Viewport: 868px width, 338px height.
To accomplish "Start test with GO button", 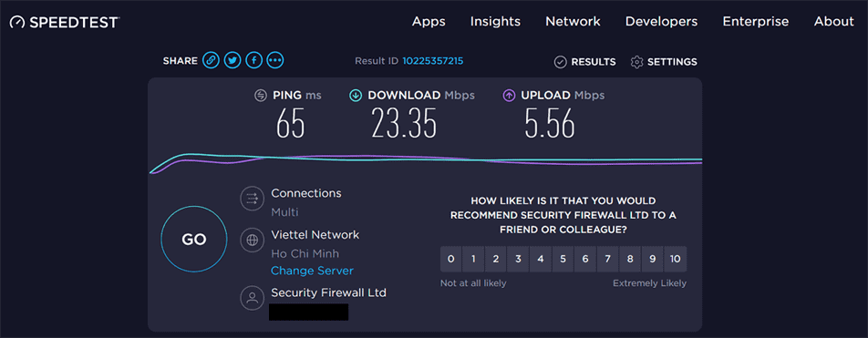I will [x=193, y=240].
